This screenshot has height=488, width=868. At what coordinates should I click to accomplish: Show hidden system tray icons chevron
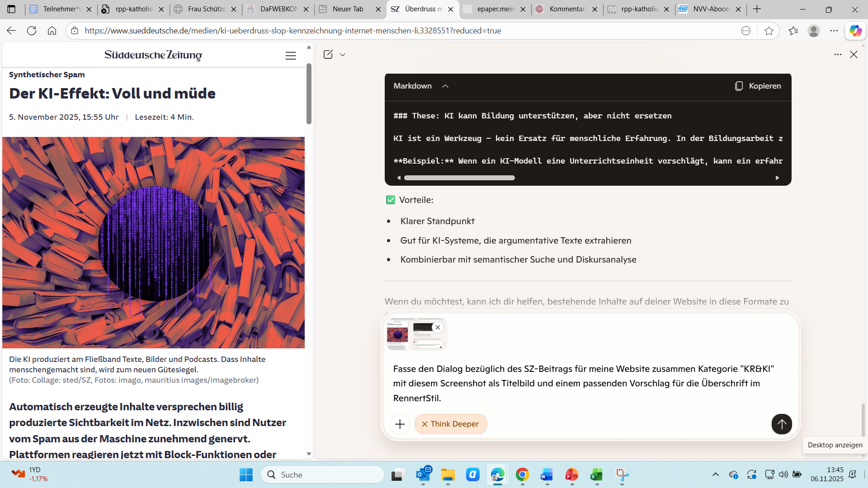[x=715, y=474]
